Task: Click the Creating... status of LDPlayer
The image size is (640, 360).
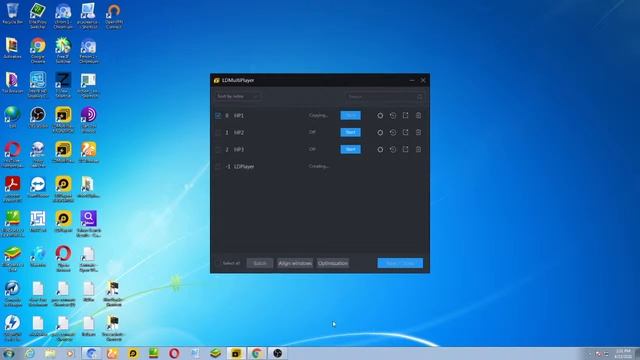Action: (319, 167)
